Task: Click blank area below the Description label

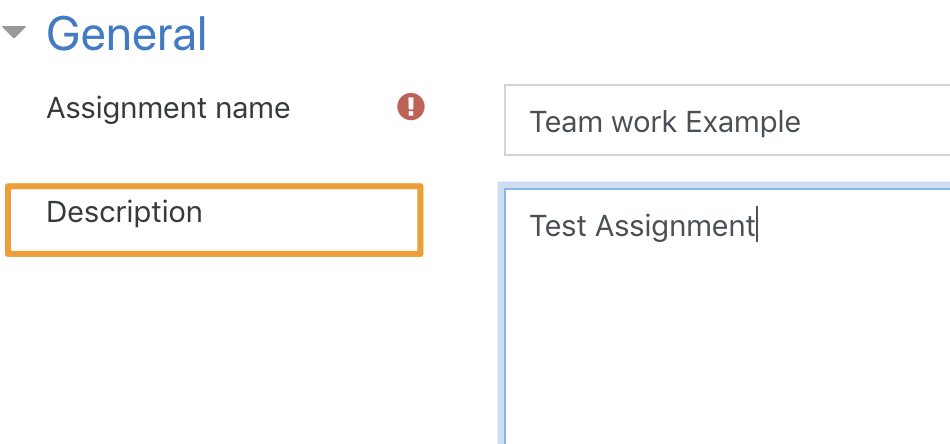Action: (212, 351)
